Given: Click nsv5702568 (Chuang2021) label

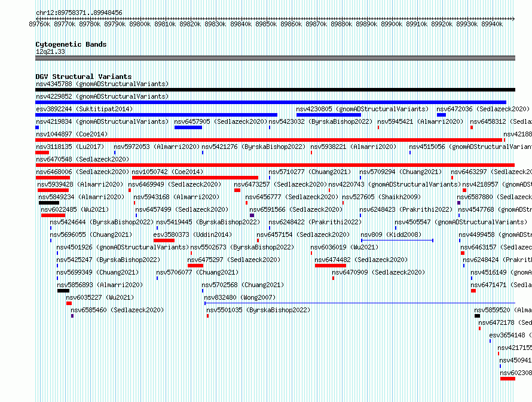Looking at the screenshot, I should (243, 285).
